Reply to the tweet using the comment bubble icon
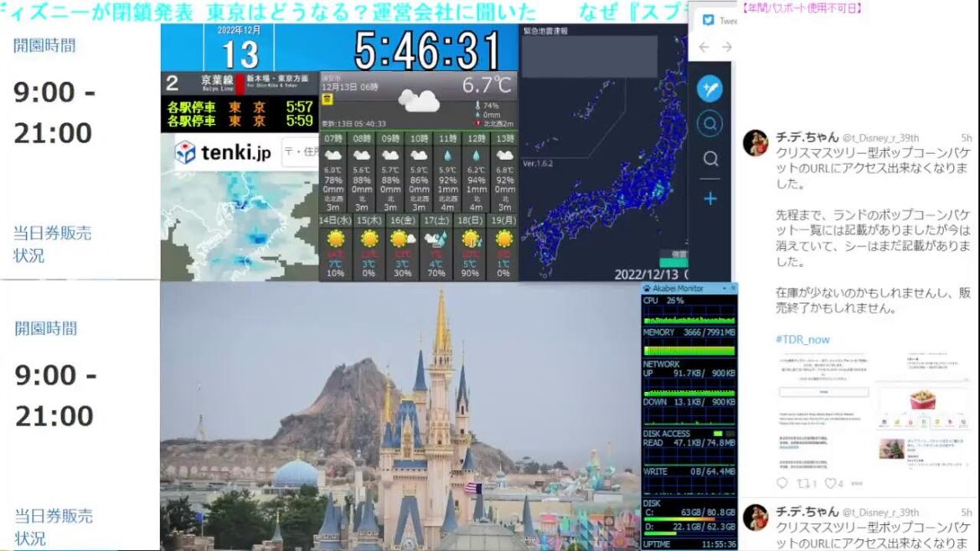This screenshot has width=980, height=551. (781, 483)
